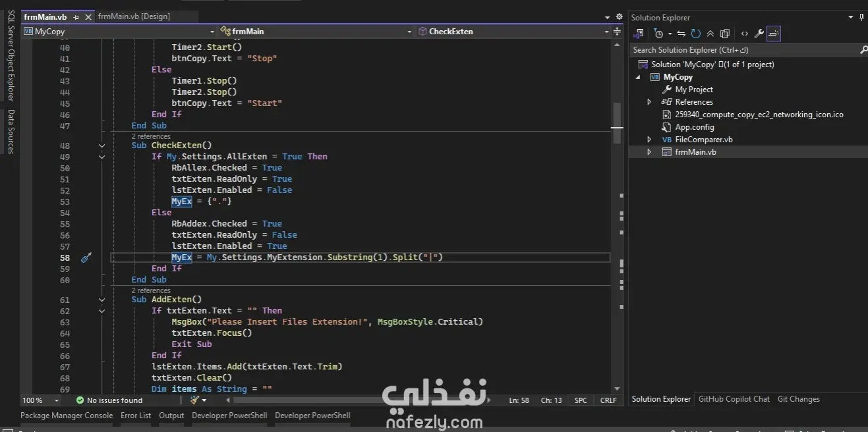The width and height of the screenshot is (868, 432).
Task: Click the split editor icon beside CheckExten dropdown
Action: tap(618, 31)
